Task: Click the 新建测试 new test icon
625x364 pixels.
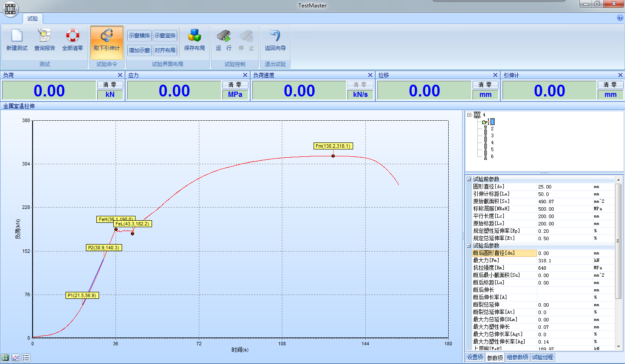Action: pos(17,36)
